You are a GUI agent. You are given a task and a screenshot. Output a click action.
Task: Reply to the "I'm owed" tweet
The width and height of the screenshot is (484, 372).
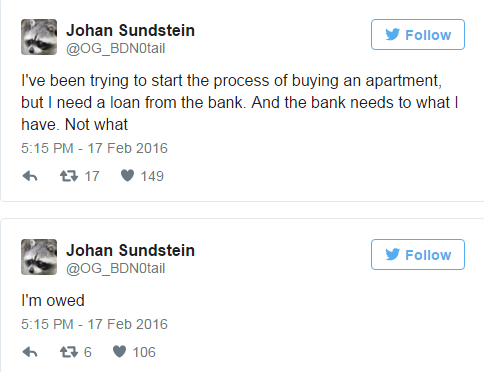point(30,352)
